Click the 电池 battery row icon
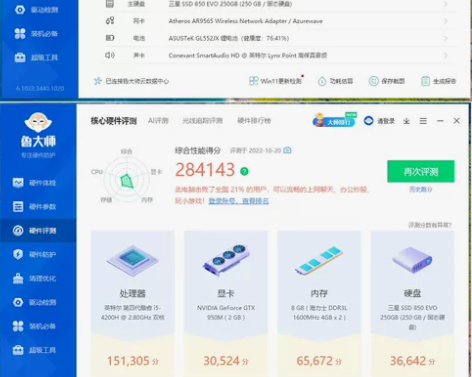Screen dimensions: 472x377 pos(110,38)
